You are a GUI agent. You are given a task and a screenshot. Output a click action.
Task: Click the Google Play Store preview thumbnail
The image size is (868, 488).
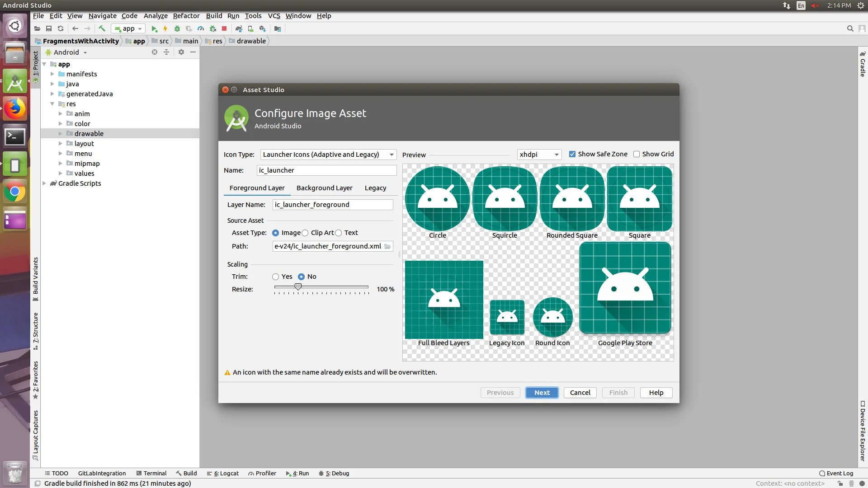[x=625, y=288]
